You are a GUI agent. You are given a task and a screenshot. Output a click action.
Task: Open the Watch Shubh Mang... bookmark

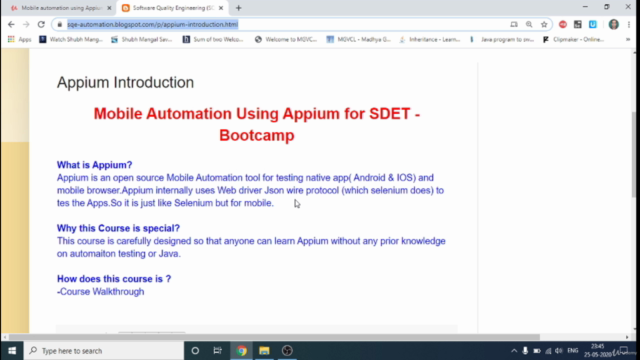point(71,39)
